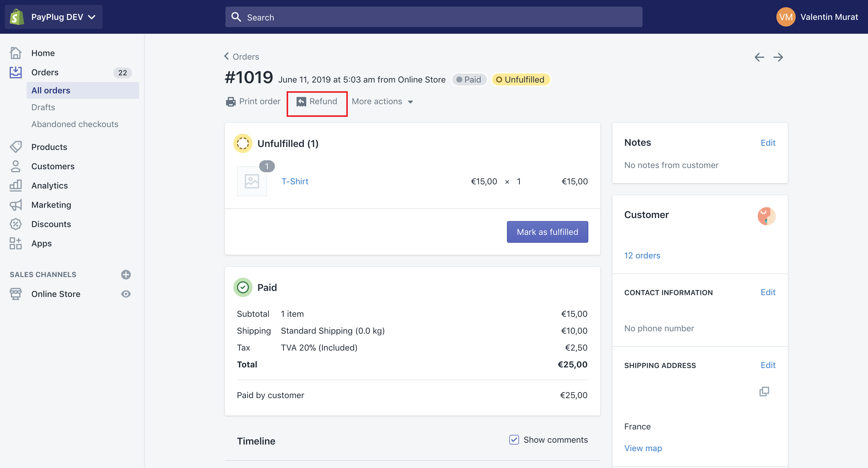Screen dimensions: 868x468
Task: Toggle the Show comments checkbox
Action: 514,439
